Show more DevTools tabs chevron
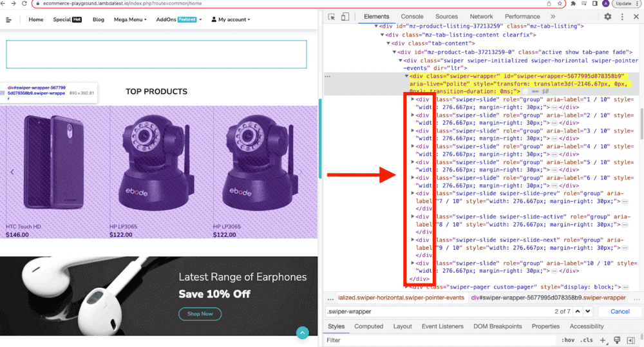This screenshot has width=644, height=347. (553, 17)
